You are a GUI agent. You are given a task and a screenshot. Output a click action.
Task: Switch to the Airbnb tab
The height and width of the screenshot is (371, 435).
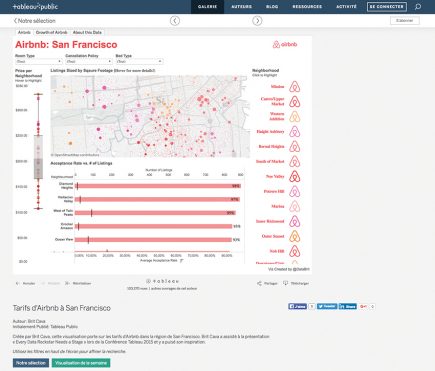24,32
